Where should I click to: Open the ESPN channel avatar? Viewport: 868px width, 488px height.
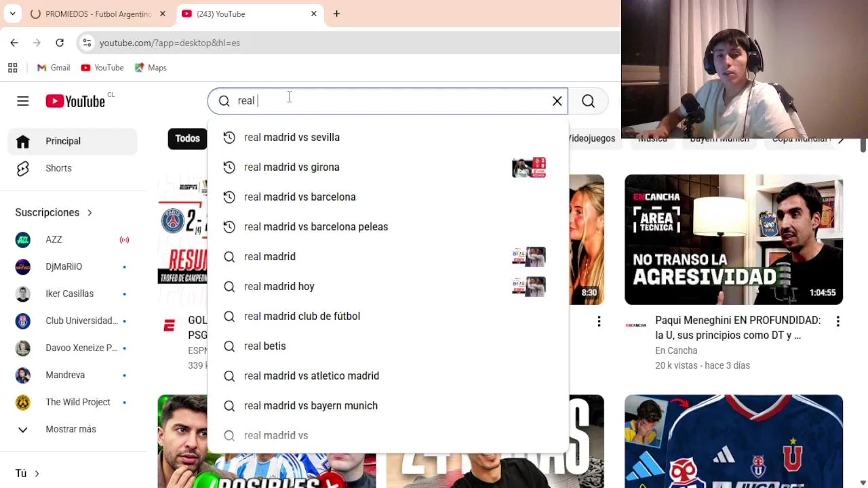pos(170,326)
